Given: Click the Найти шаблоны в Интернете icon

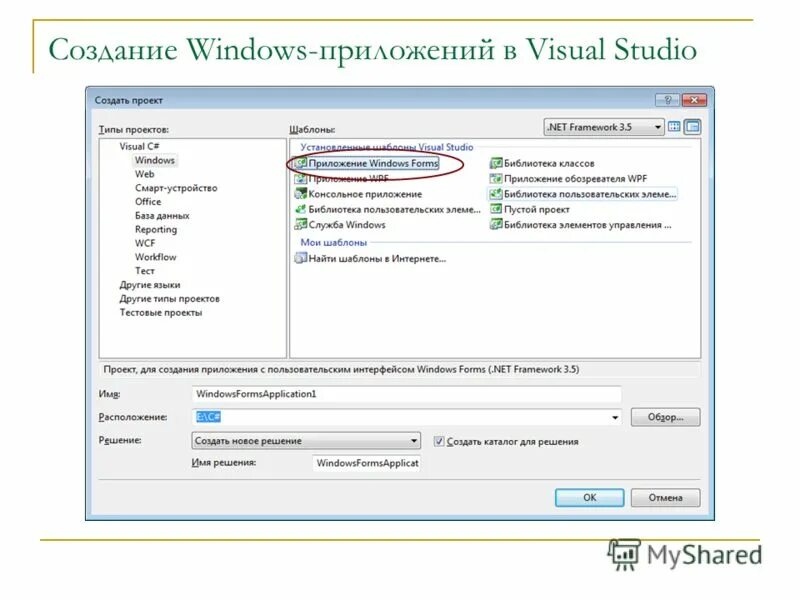Looking at the screenshot, I should click(301, 259).
